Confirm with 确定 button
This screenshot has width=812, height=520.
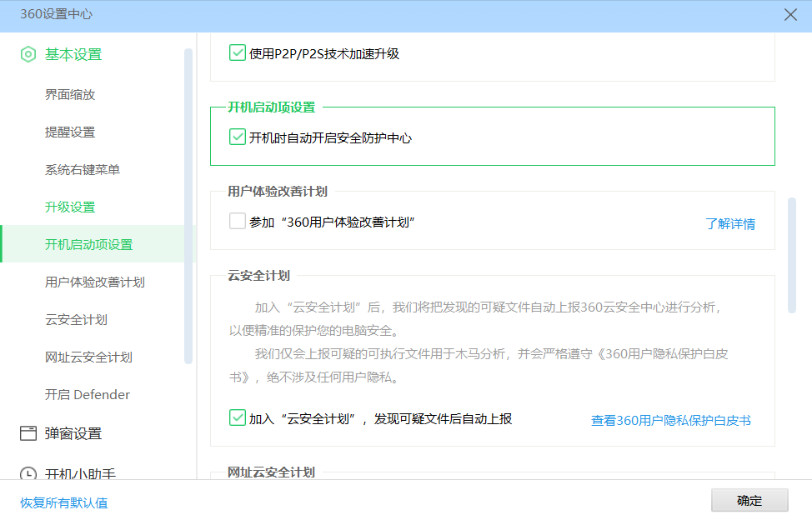click(x=749, y=500)
